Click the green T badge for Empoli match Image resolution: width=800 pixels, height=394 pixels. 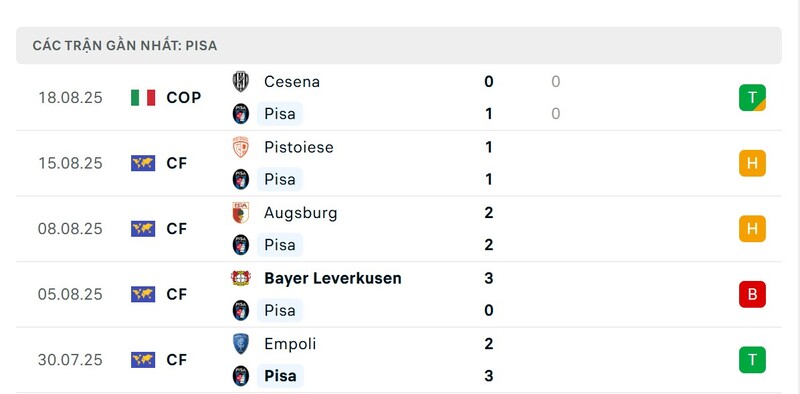tap(752, 360)
